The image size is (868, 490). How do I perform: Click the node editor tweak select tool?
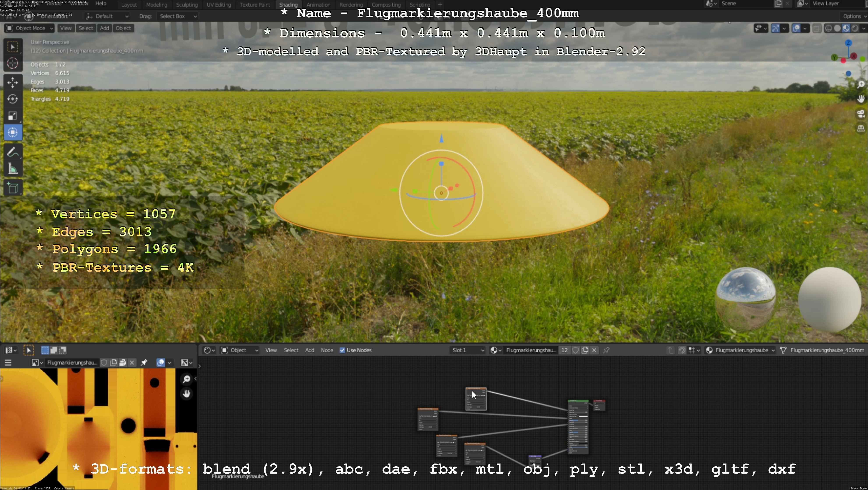(x=29, y=350)
